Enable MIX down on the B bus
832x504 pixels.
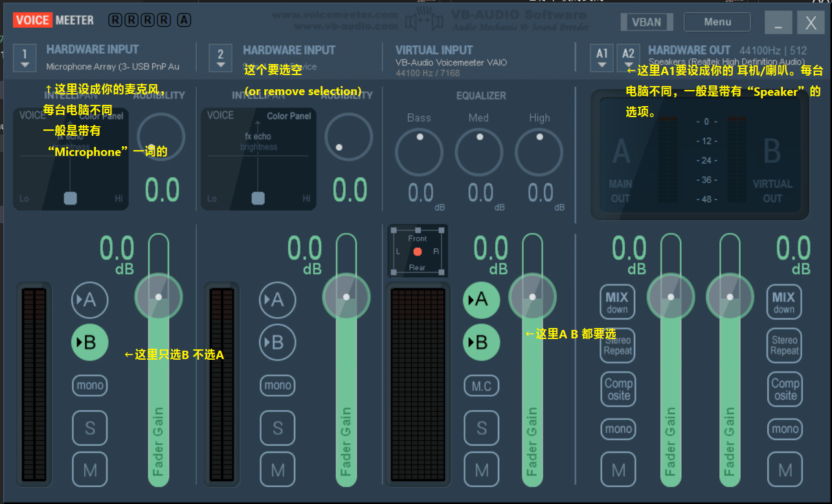click(783, 302)
